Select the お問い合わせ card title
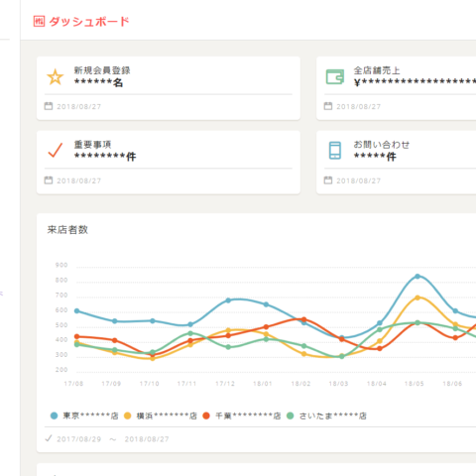The image size is (476, 476). pyautogui.click(x=382, y=145)
